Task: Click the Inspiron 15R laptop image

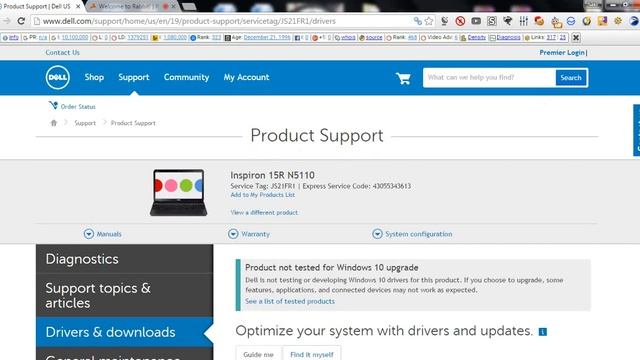Action: coord(179,192)
